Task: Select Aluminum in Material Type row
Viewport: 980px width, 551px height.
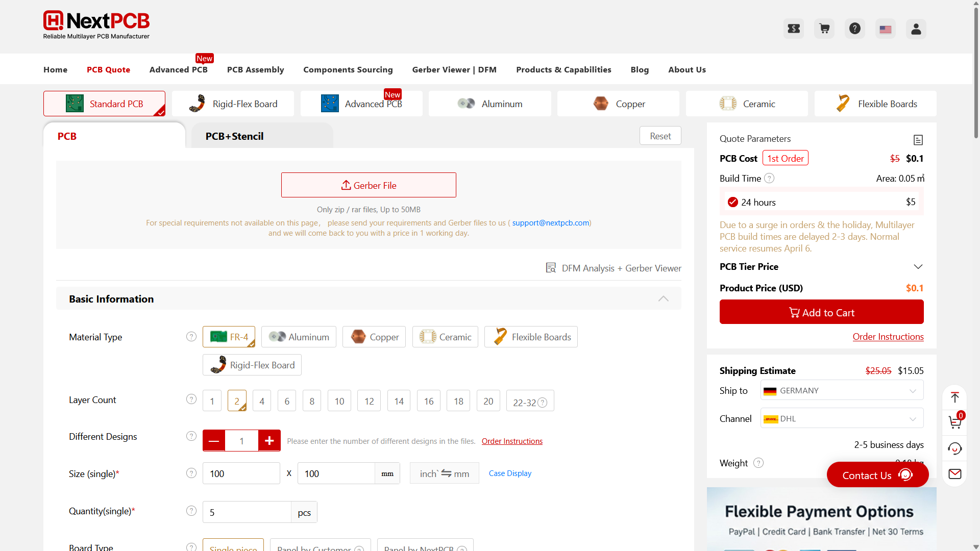Action: (299, 337)
